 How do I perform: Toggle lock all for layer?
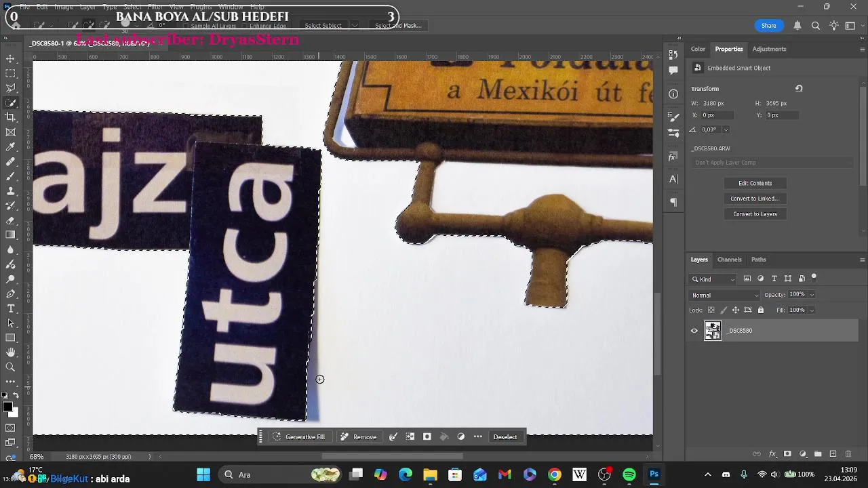[x=761, y=310]
